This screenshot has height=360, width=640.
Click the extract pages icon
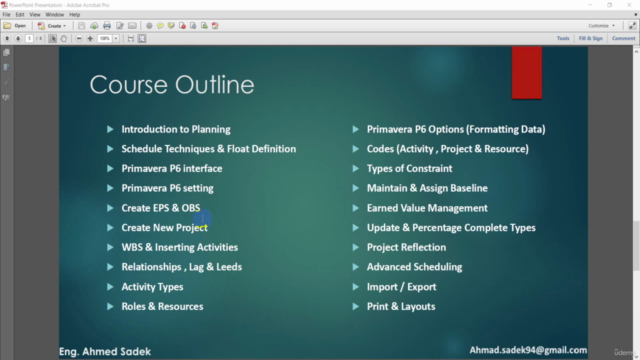click(x=193, y=26)
